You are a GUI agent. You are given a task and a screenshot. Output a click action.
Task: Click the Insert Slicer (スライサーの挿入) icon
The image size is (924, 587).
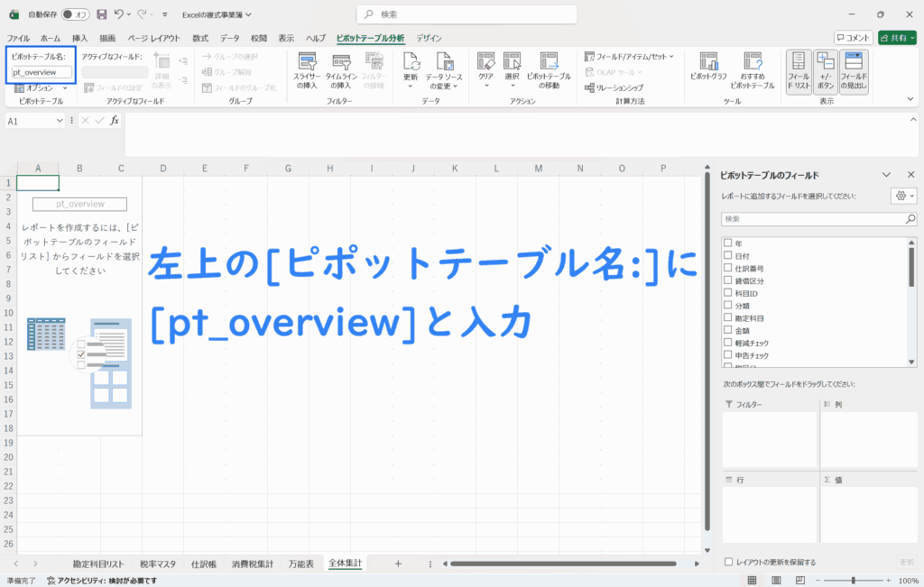tap(307, 62)
